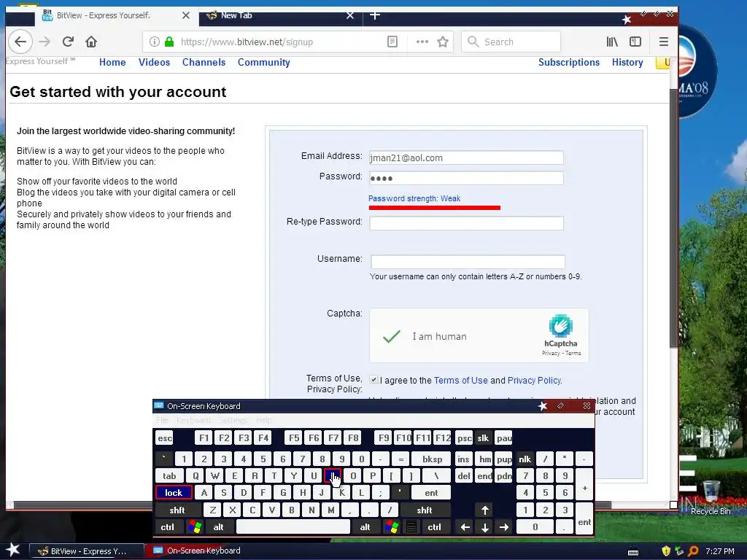Click the up arrow key on keyboard
This screenshot has width=747, height=560.
coord(485,510)
